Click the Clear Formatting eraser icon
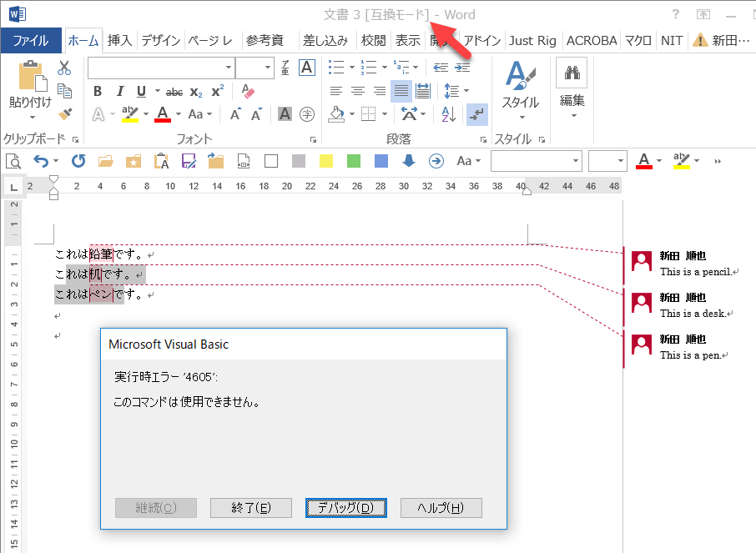The height and width of the screenshot is (553, 756). click(x=247, y=91)
